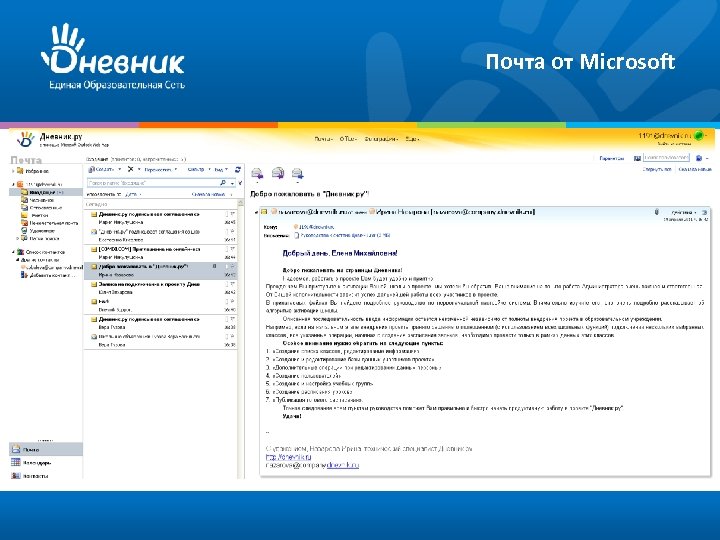This screenshot has height=540, width=720.
Task: Open the Заметки notes folder
Action: [34, 215]
